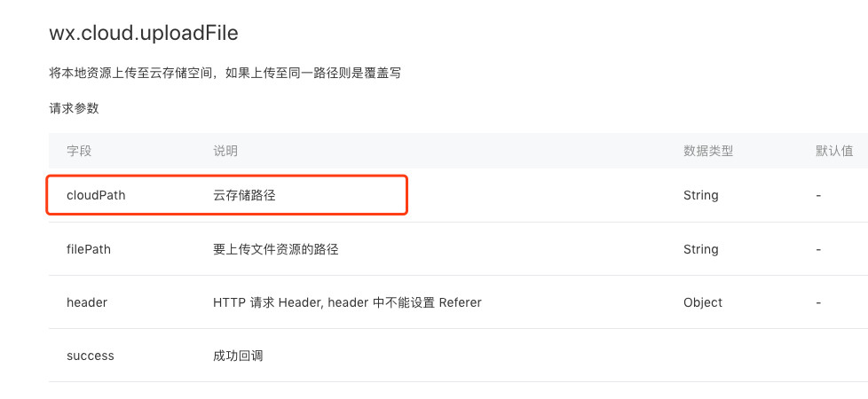Image resolution: width=868 pixels, height=399 pixels.
Task: Click the String type for cloudPath
Action: pos(700,195)
